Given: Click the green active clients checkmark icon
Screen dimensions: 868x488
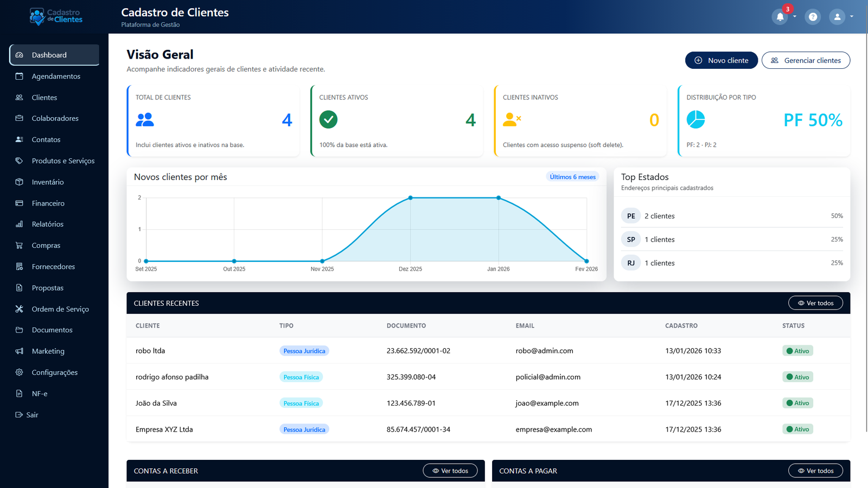Looking at the screenshot, I should (x=328, y=119).
